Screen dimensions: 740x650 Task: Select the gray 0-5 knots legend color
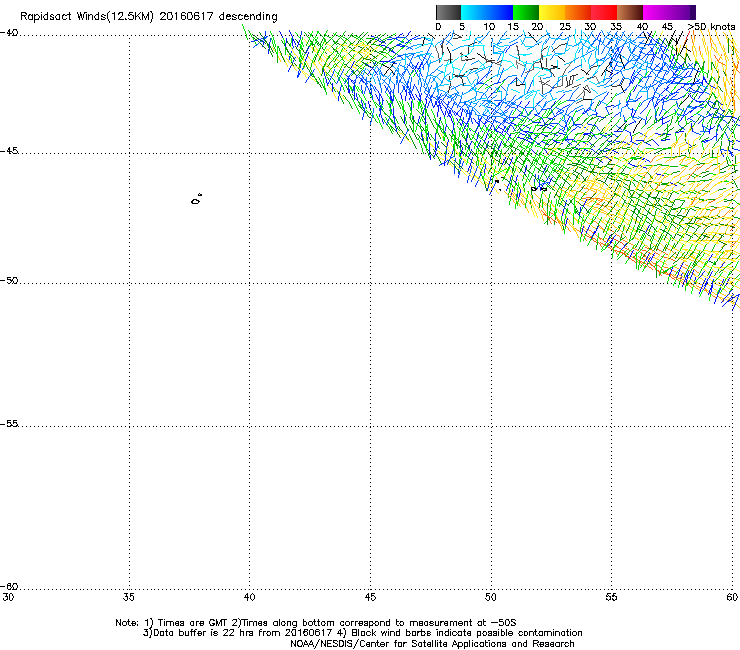tap(448, 12)
